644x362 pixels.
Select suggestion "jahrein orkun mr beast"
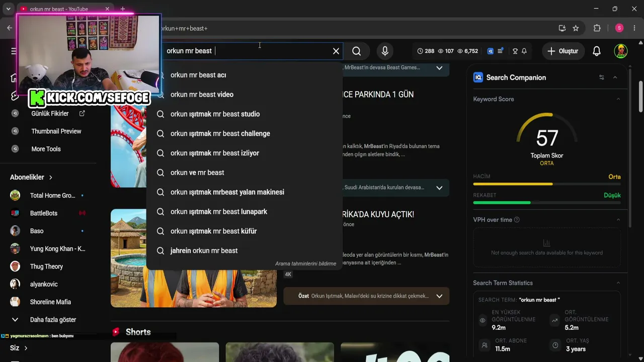[x=245, y=251]
